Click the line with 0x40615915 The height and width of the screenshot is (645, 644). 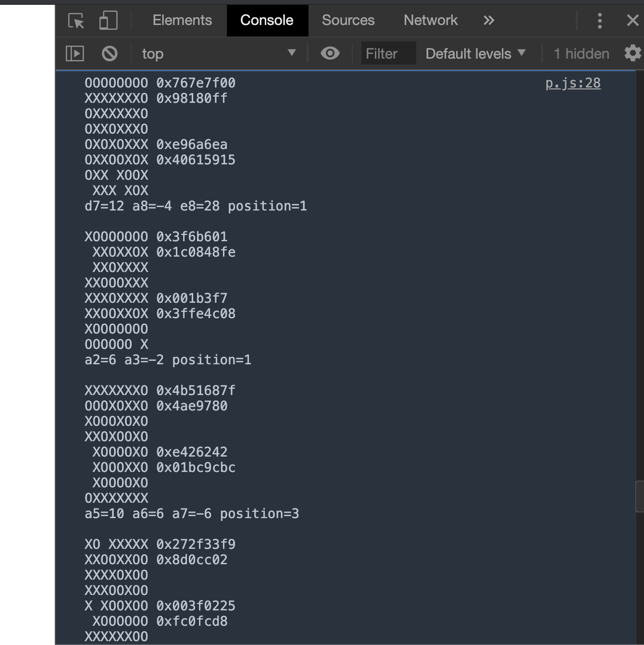160,160
